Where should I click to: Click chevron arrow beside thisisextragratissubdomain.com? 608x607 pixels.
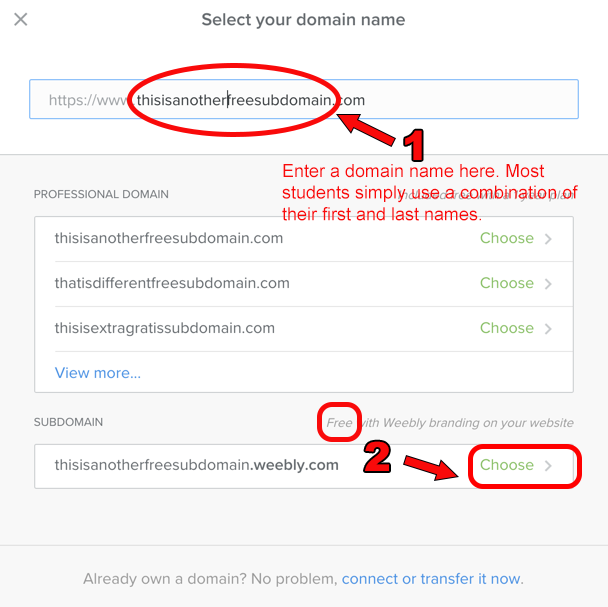pyautogui.click(x=548, y=328)
